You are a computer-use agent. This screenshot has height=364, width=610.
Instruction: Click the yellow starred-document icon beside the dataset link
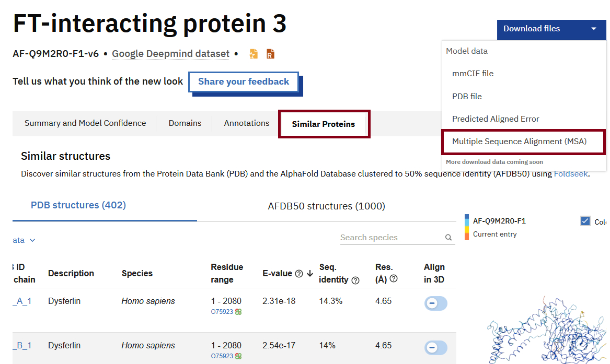click(x=254, y=54)
